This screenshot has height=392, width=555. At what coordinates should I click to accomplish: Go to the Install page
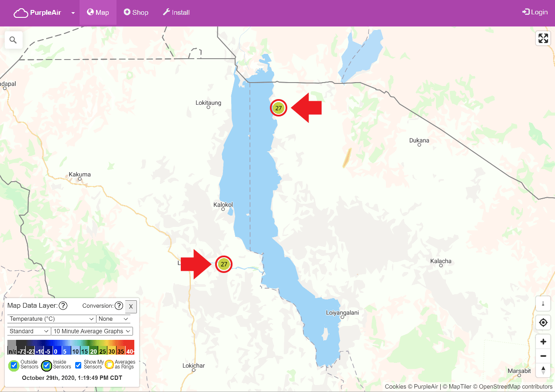click(x=176, y=13)
